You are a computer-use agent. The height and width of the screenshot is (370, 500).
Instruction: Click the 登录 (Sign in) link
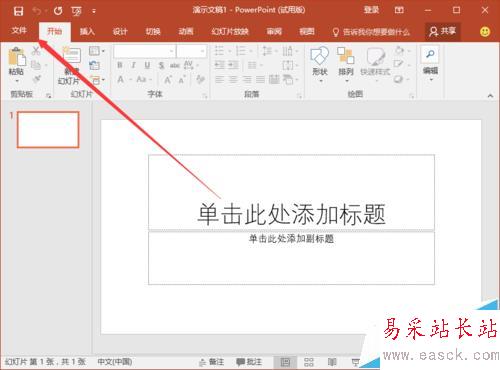(371, 10)
